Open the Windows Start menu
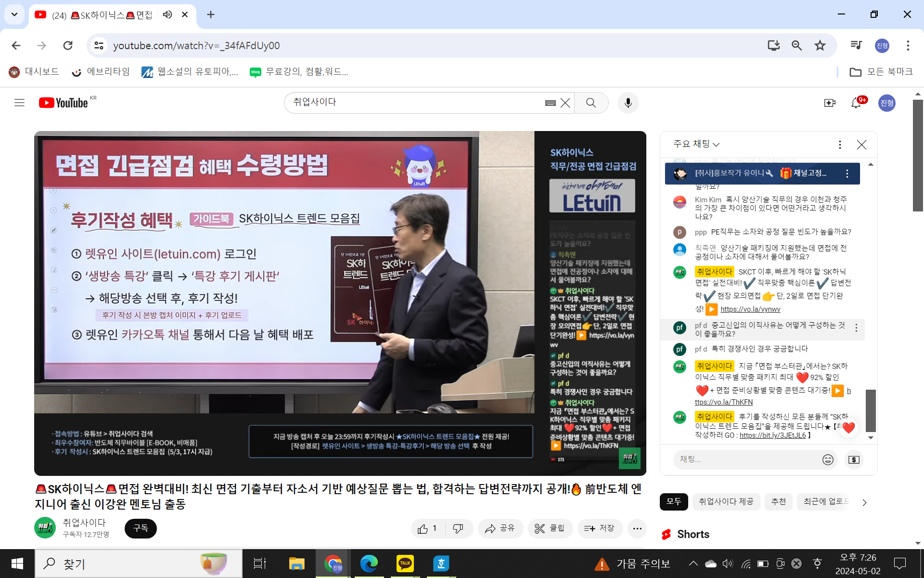Screen dimensions: 924x578 [x=17, y=564]
